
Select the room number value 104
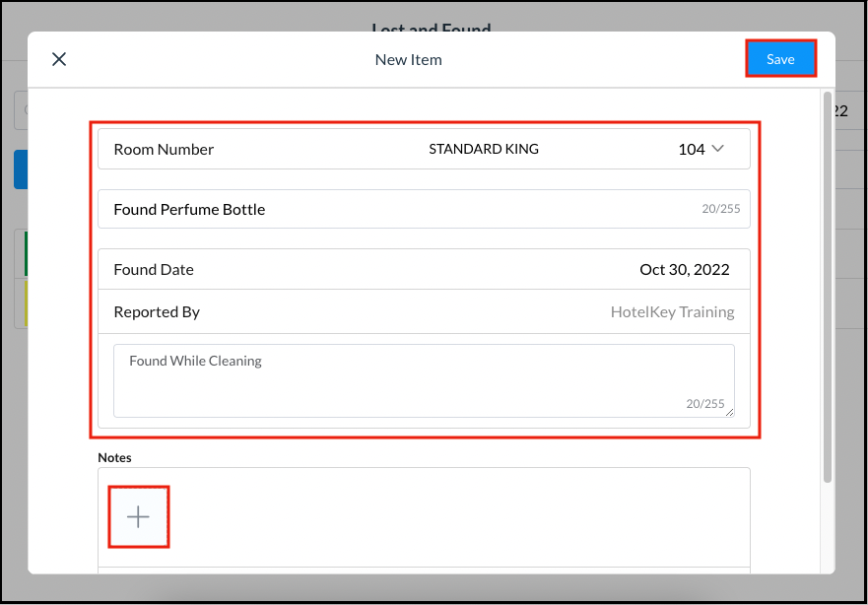691,150
